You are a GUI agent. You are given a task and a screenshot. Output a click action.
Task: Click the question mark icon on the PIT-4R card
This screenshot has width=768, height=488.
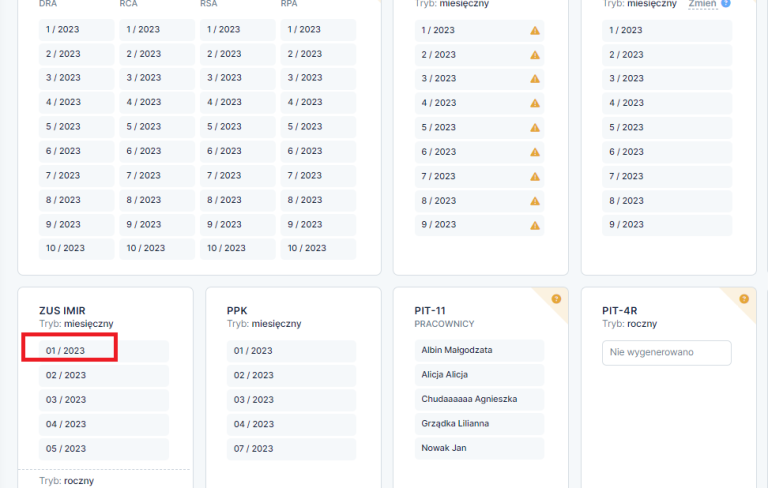[744, 298]
